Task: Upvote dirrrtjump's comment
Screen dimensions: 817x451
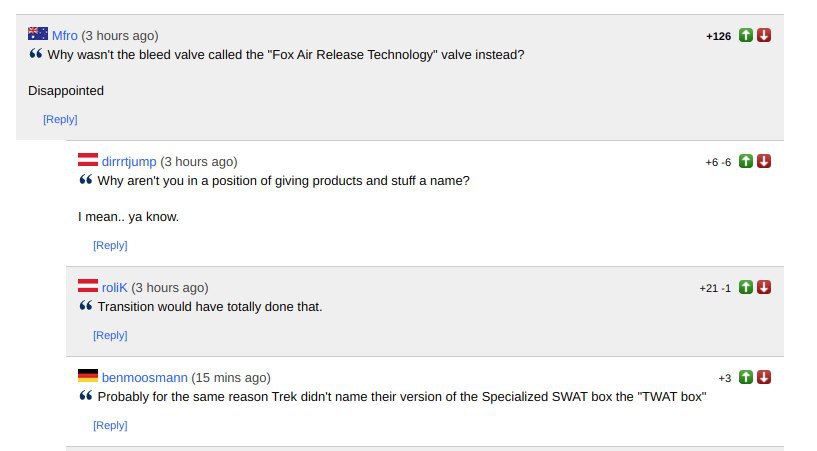Action: (x=746, y=161)
